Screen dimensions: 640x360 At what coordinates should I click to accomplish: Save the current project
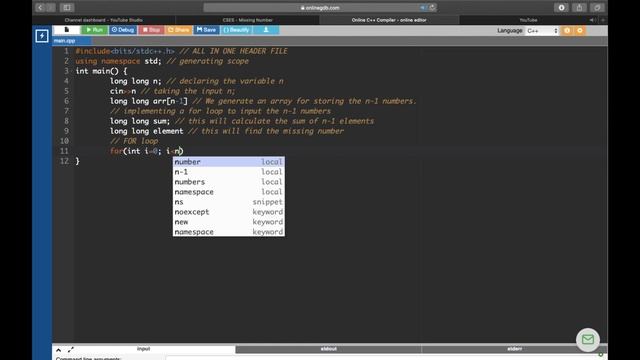tap(206, 30)
